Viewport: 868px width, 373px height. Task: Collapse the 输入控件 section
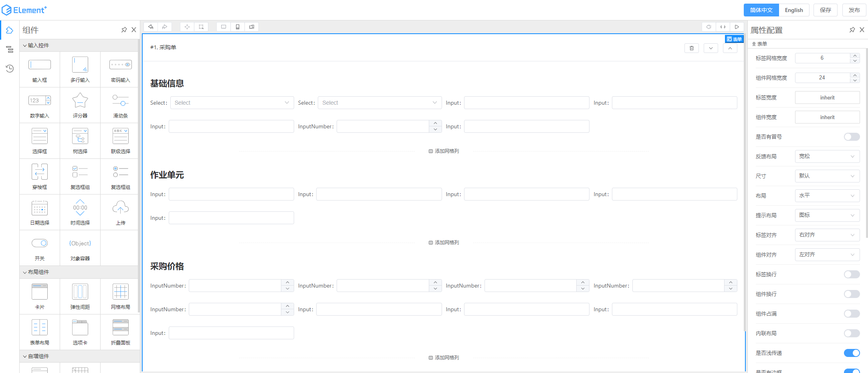[79, 45]
